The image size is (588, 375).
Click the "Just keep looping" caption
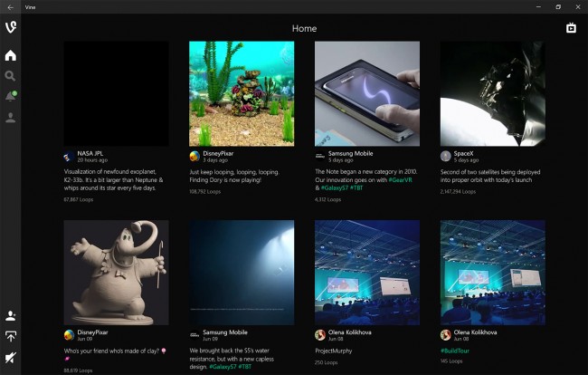234,176
